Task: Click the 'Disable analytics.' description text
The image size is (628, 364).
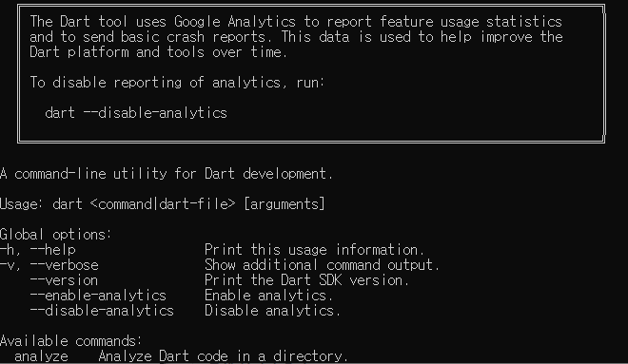Action: 272,311
